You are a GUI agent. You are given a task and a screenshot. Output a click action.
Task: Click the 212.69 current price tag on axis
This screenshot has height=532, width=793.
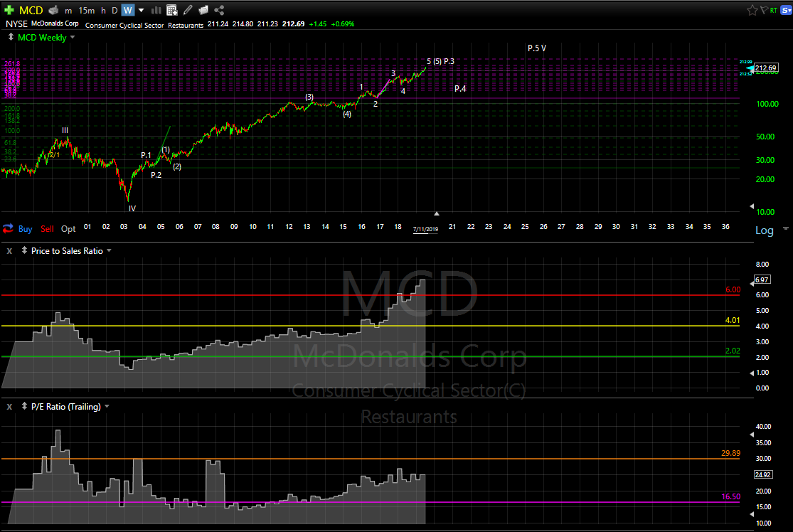point(765,68)
